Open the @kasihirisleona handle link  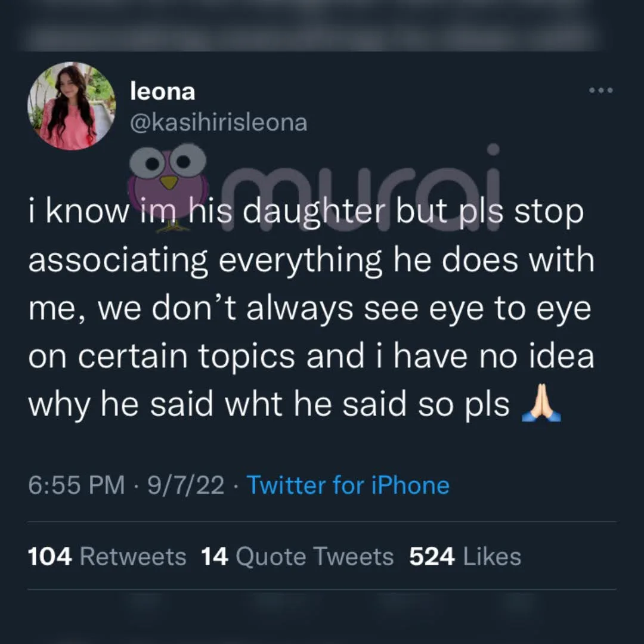[x=218, y=122]
